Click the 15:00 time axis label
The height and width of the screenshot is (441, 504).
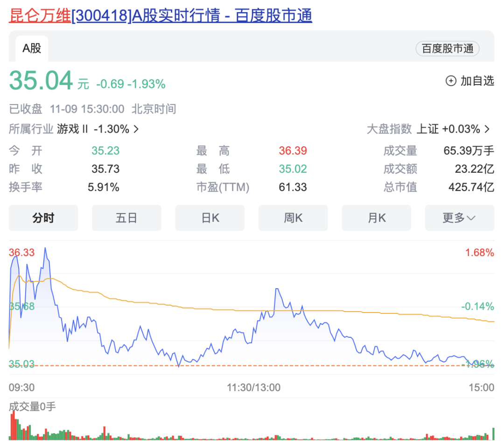point(482,387)
